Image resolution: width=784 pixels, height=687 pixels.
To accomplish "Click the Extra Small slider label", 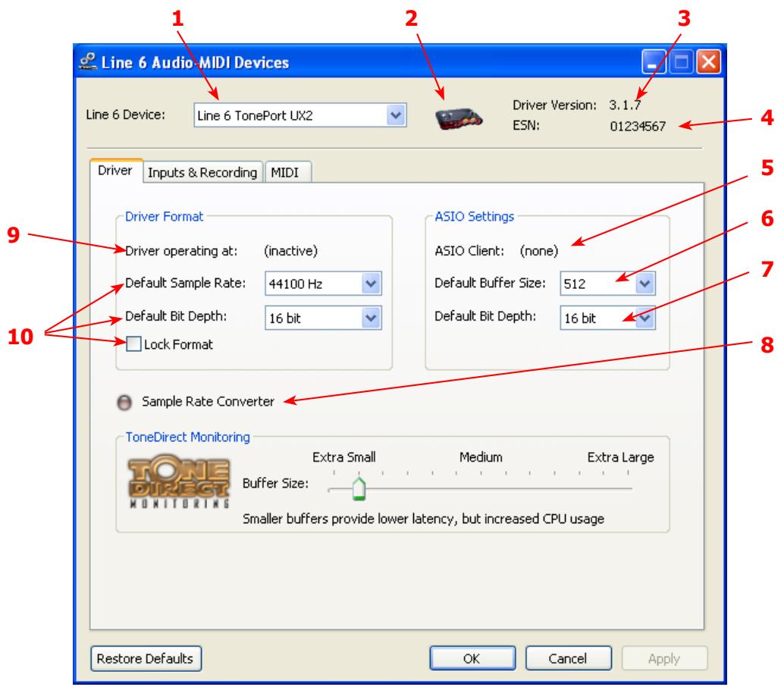I will click(x=344, y=457).
